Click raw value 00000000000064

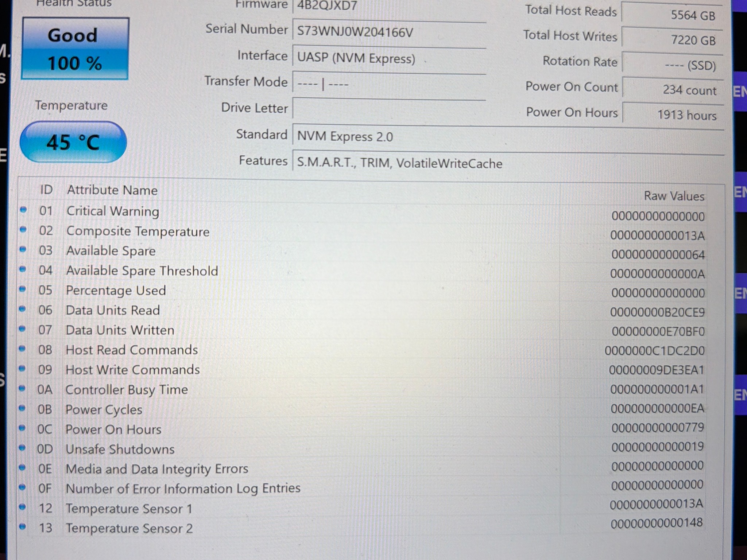pyautogui.click(x=658, y=254)
